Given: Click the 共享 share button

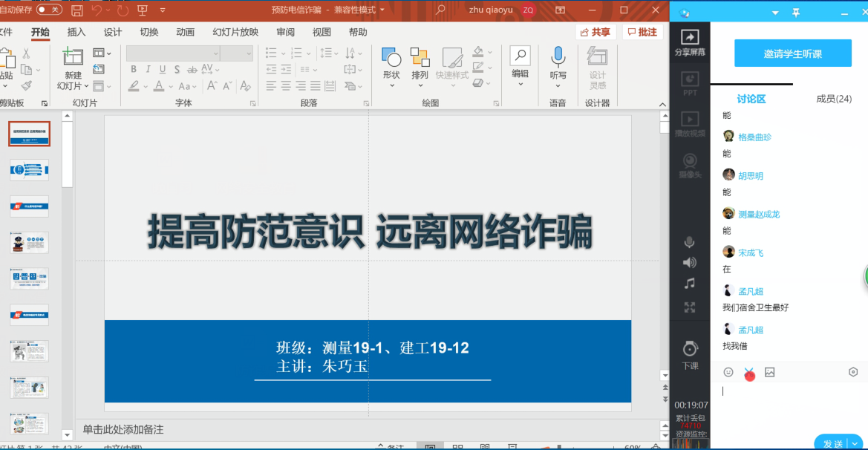Looking at the screenshot, I should tap(595, 32).
